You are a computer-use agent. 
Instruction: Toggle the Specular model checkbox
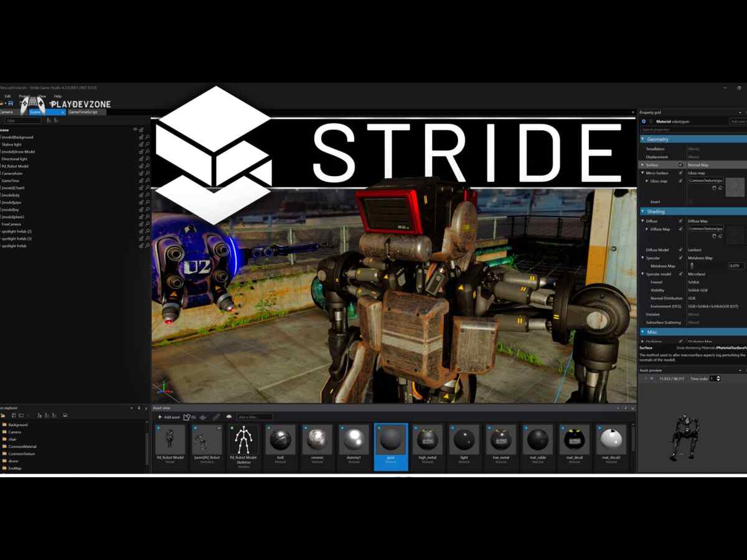[x=680, y=274]
